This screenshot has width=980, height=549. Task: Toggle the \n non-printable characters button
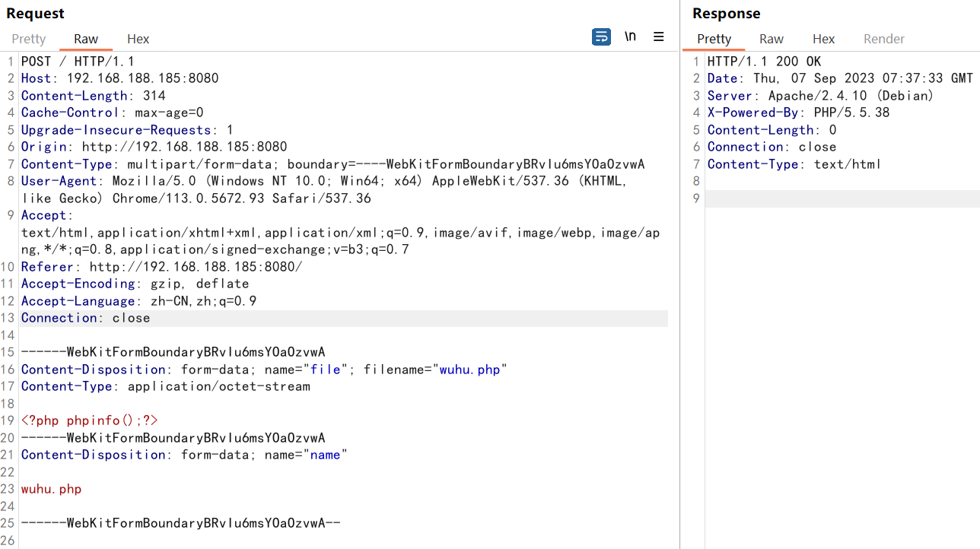click(x=630, y=36)
